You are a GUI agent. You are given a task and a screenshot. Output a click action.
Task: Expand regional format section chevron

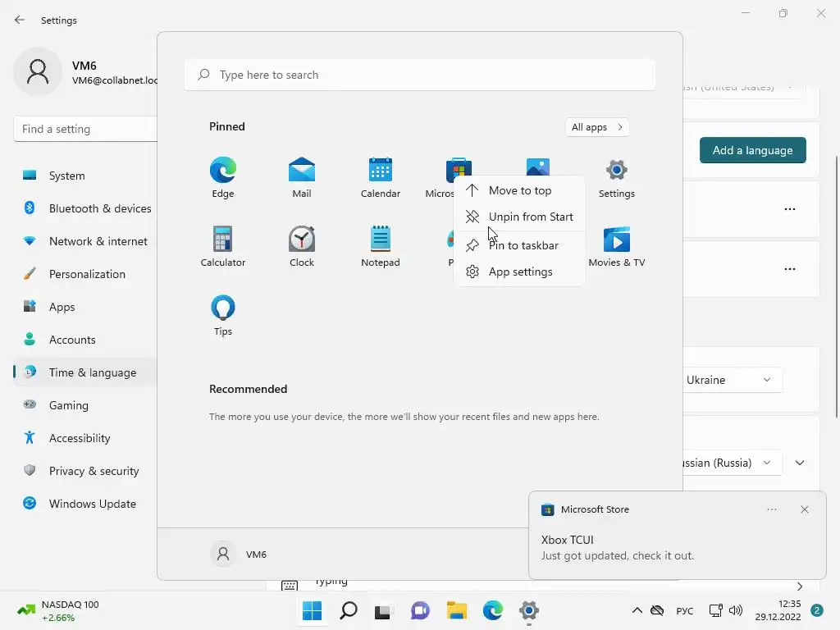point(799,463)
